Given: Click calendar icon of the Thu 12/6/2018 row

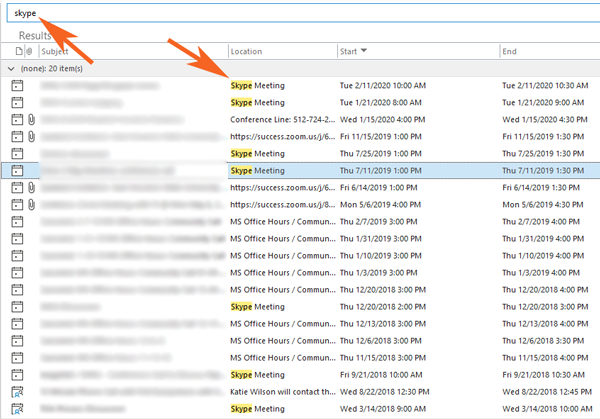Looking at the screenshot, I should click(x=17, y=341).
